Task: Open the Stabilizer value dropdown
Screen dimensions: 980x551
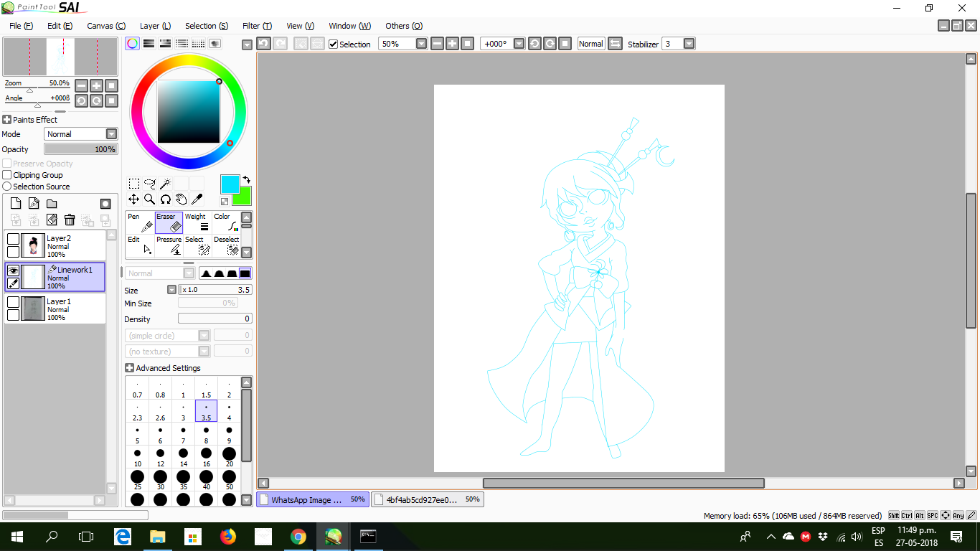Action: point(689,44)
